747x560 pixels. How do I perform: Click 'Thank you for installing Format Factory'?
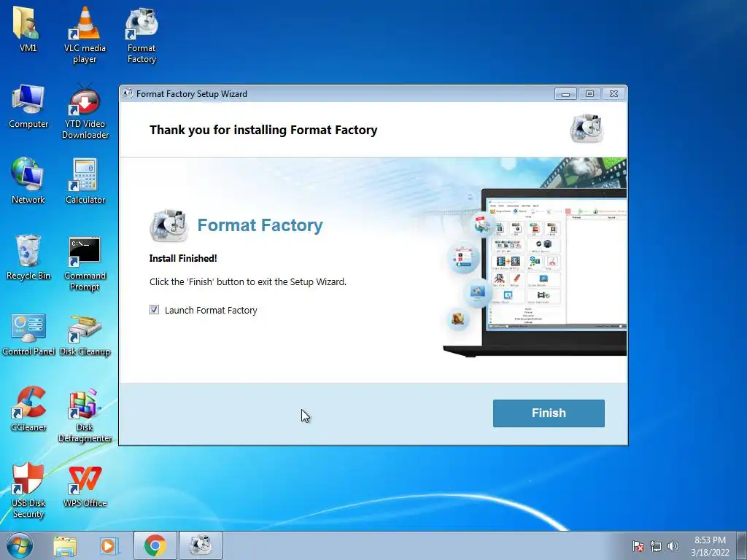point(263,130)
